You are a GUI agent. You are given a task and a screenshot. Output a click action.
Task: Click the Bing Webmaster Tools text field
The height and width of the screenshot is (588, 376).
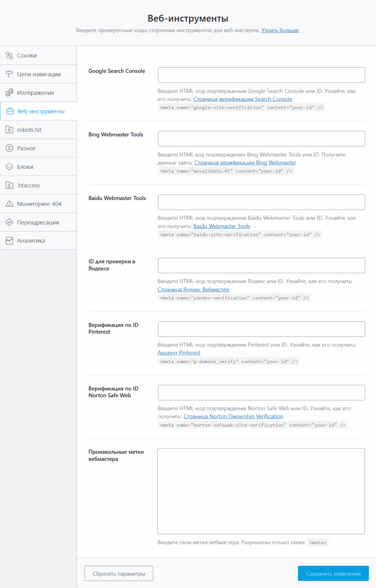pyautogui.click(x=261, y=139)
